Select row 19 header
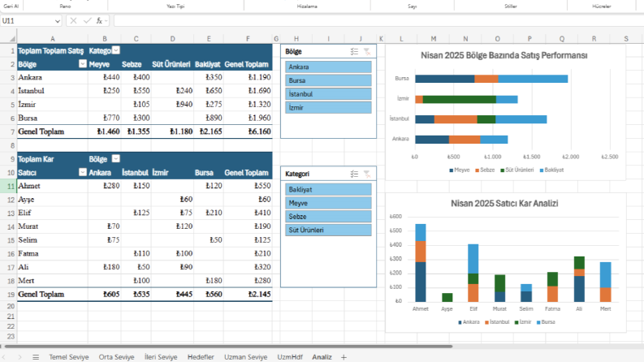Image resolution: width=644 pixels, height=362 pixels. [x=9, y=295]
